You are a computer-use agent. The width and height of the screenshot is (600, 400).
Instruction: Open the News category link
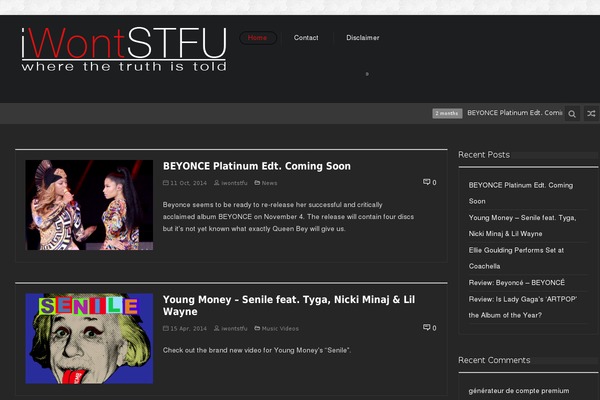point(269,183)
